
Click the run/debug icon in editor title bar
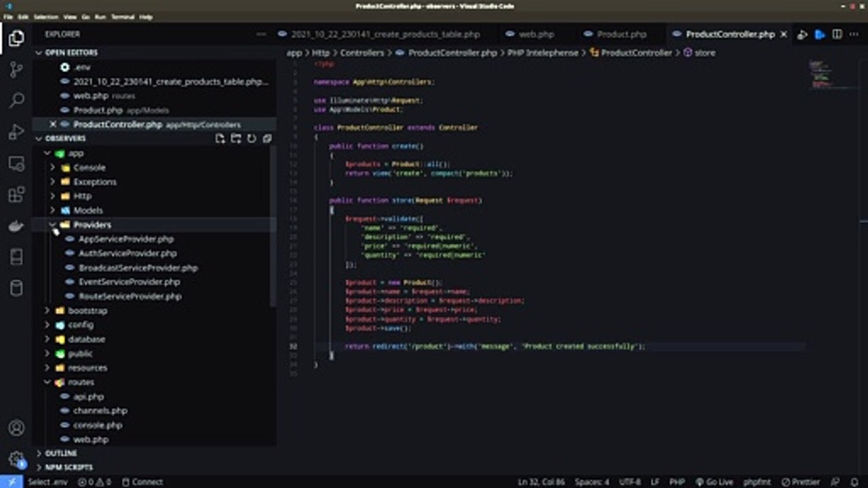point(802,34)
